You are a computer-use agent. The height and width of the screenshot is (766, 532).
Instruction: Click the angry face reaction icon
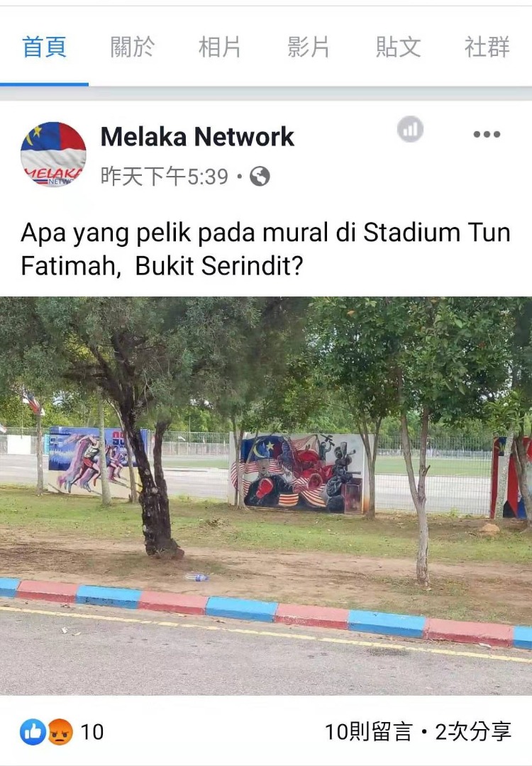pos(60,732)
